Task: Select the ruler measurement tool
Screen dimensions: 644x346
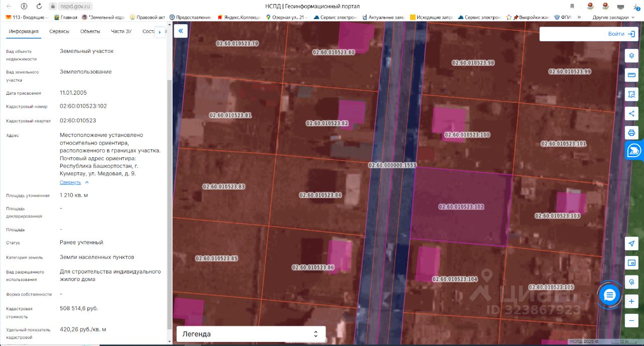Action: point(631,76)
